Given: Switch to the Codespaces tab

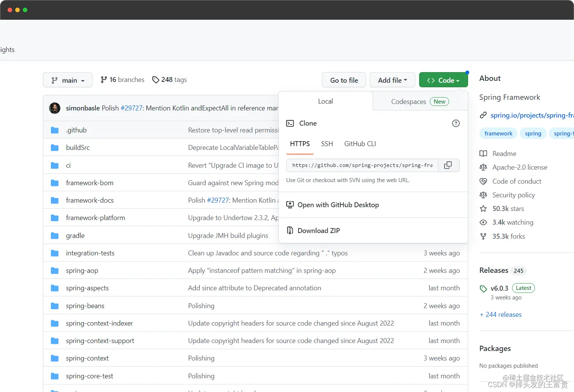Looking at the screenshot, I should pyautogui.click(x=420, y=102).
